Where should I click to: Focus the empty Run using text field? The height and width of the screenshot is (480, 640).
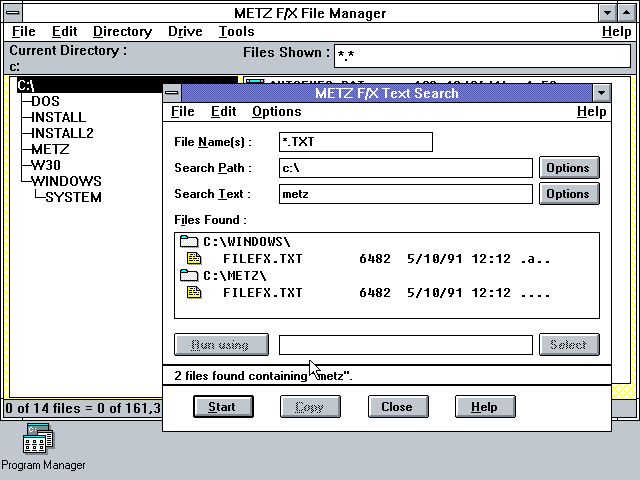[406, 345]
